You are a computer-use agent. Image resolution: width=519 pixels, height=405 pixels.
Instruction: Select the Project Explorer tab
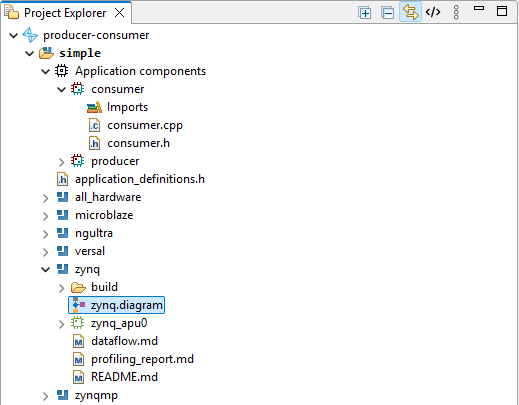coord(65,13)
